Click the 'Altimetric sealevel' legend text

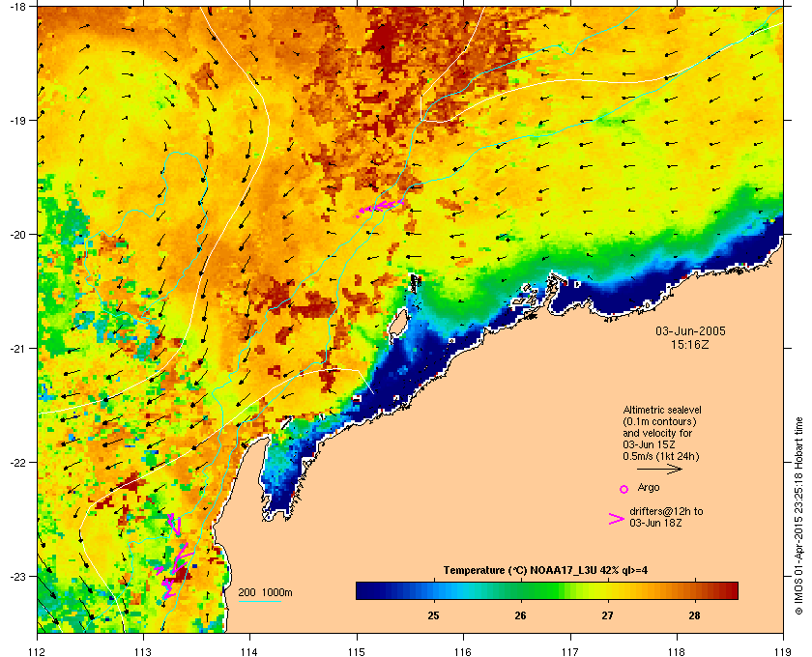(x=662, y=410)
